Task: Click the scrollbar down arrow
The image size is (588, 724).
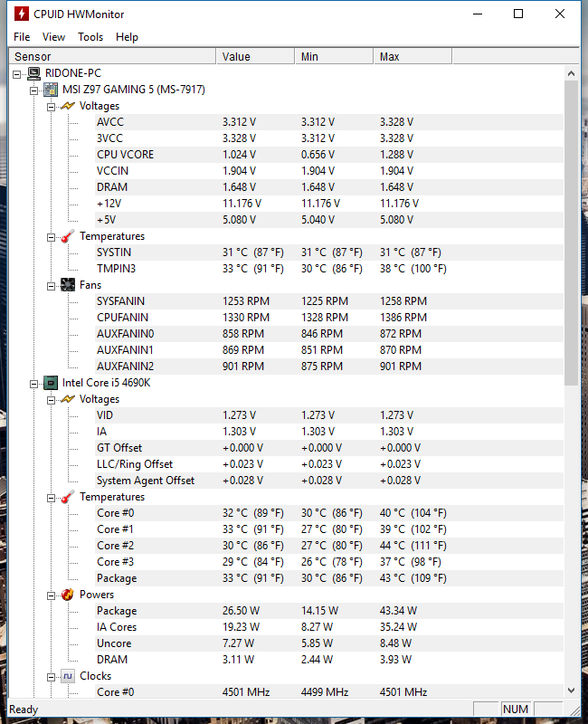Action: (571, 691)
